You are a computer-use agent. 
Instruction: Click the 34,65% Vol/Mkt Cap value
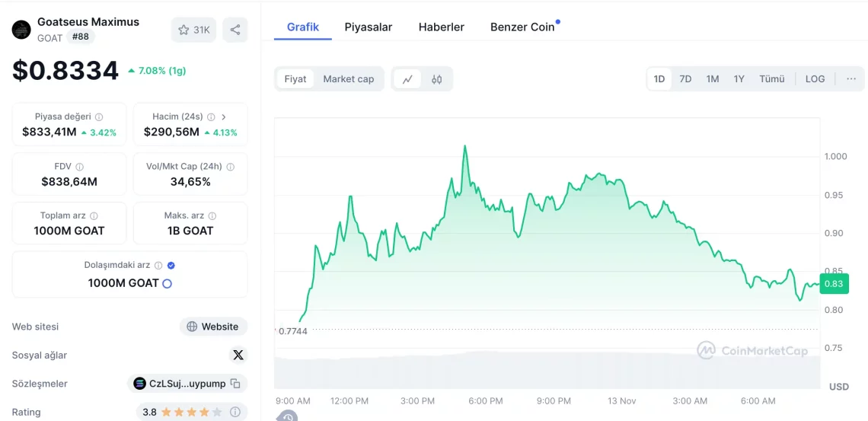(190, 181)
